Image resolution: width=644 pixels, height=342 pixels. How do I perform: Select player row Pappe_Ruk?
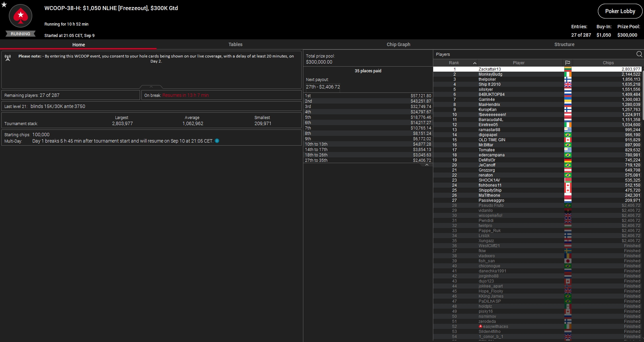coord(537,231)
